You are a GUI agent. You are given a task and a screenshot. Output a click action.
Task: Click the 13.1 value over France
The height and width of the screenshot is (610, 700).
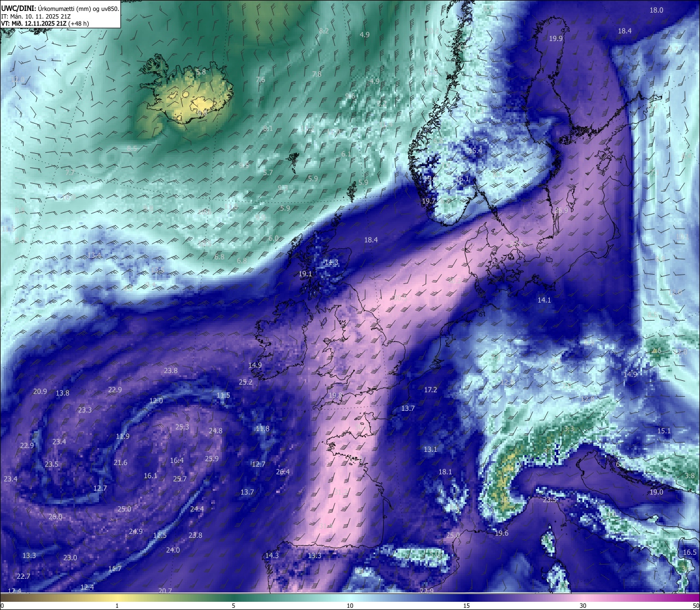pos(430,449)
